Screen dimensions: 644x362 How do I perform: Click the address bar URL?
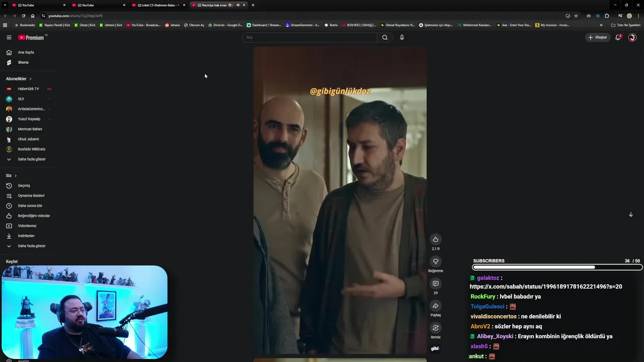click(75, 16)
